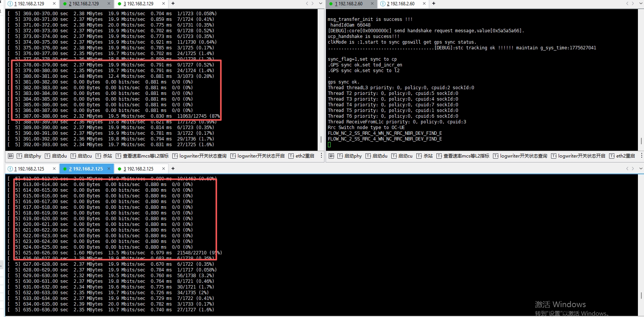Expand tab list dropdown in top-left pane
This screenshot has width=644, height=317.
pyautogui.click(x=321, y=3)
